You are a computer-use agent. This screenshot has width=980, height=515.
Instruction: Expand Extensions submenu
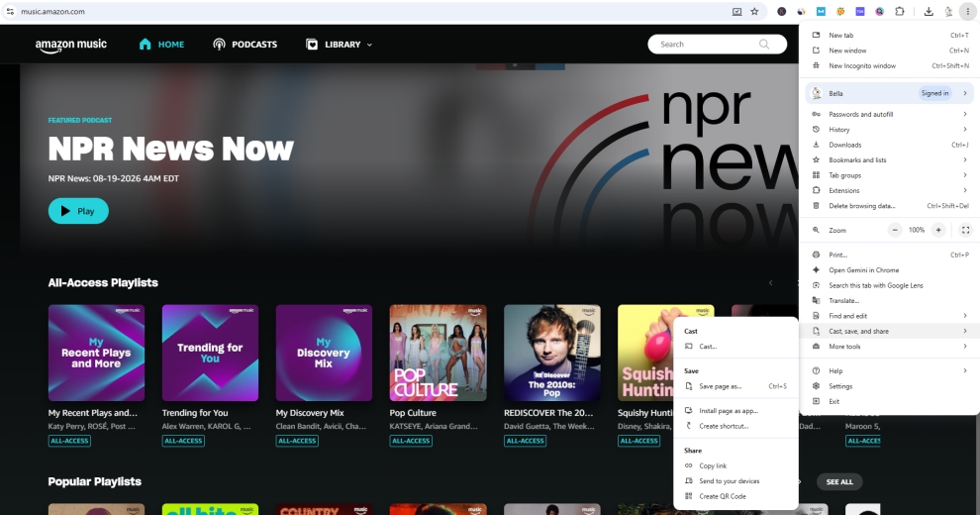pyautogui.click(x=889, y=190)
